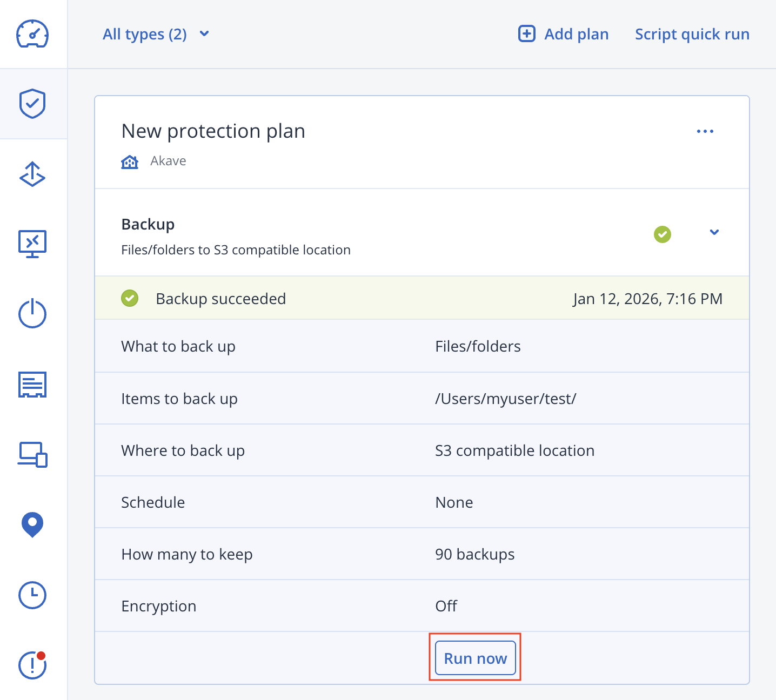The height and width of the screenshot is (700, 776).
Task: Open the Monitoring dashboard from the sidebar
Action: point(32,33)
